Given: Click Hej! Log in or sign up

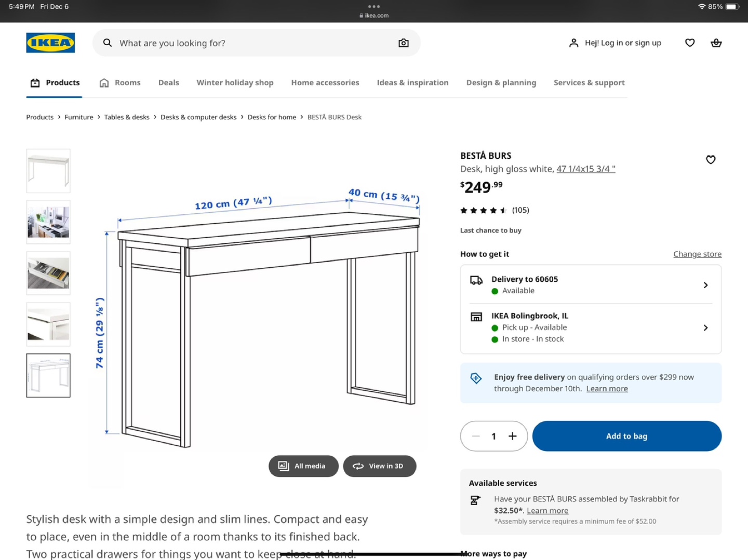Looking at the screenshot, I should coord(623,43).
